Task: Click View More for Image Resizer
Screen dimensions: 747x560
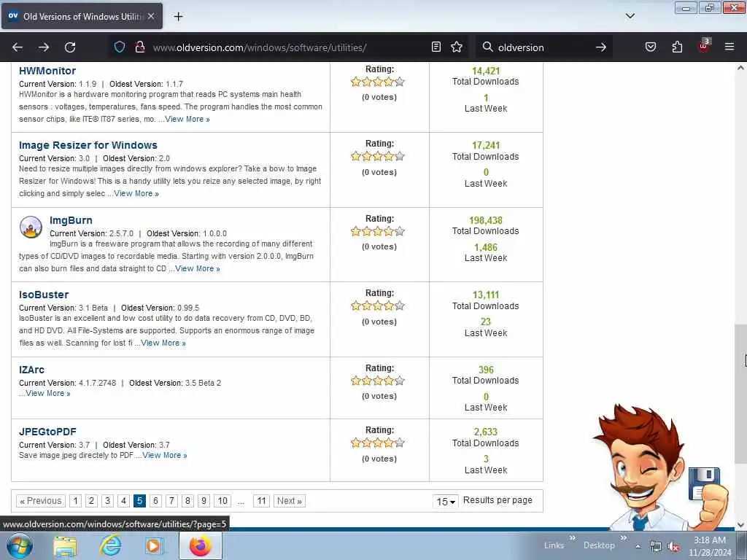Action: (x=136, y=193)
